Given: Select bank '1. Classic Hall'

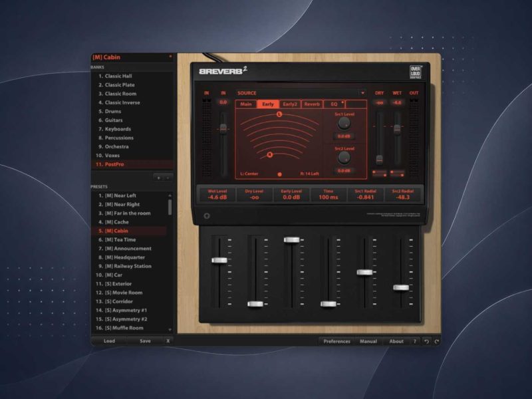Looking at the screenshot, I should point(132,76).
